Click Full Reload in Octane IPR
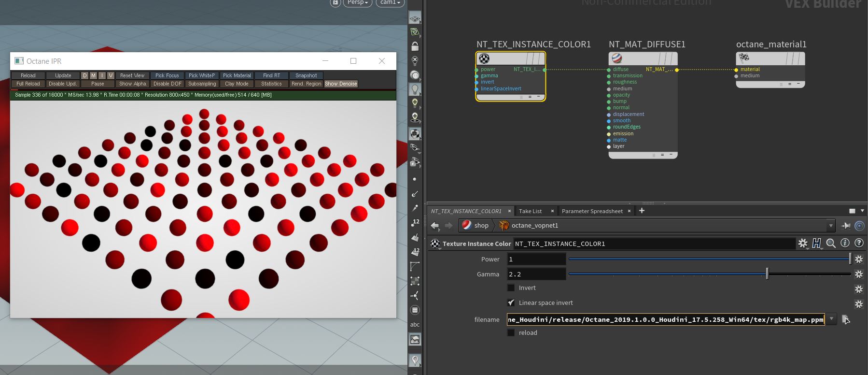Screen dimensions: 868x375 pyautogui.click(x=28, y=84)
